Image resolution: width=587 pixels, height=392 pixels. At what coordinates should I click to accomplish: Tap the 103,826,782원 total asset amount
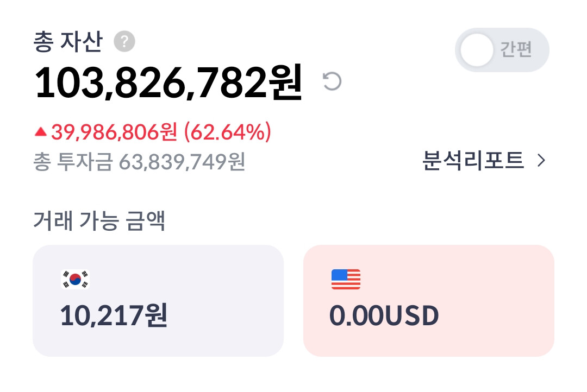click(168, 83)
